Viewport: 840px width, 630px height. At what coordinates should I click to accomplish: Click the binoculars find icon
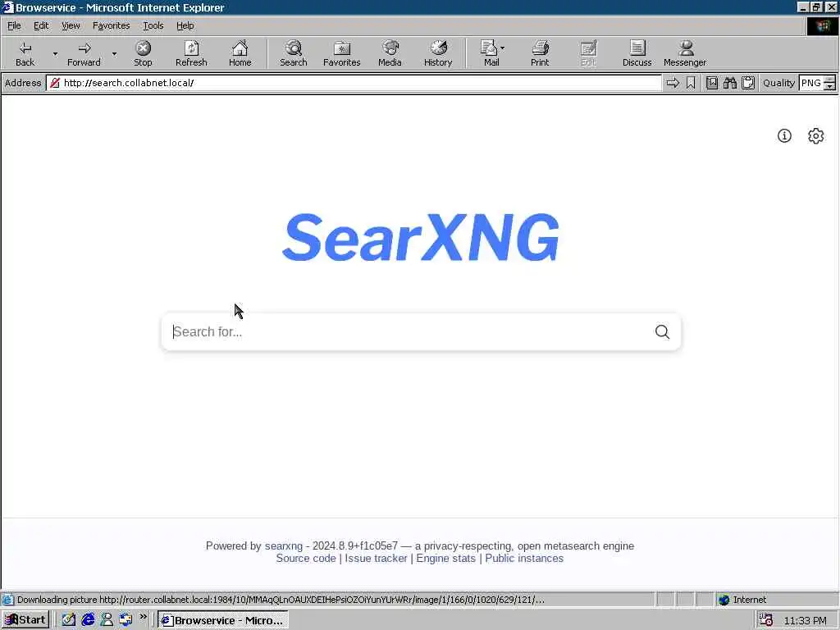coord(729,83)
